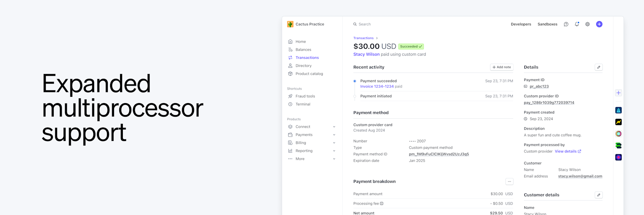Open the help question mark icon
The image size is (644, 215).
[x=566, y=24]
